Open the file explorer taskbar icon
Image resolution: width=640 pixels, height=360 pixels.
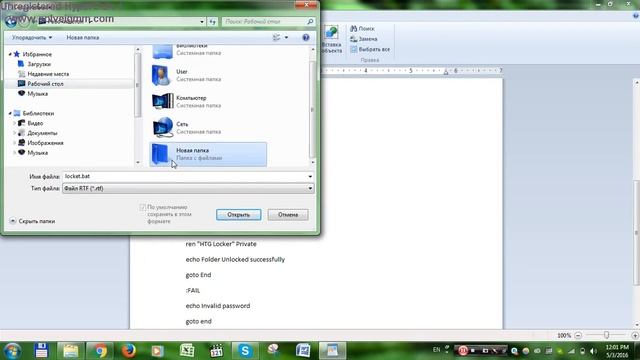[x=71, y=351]
